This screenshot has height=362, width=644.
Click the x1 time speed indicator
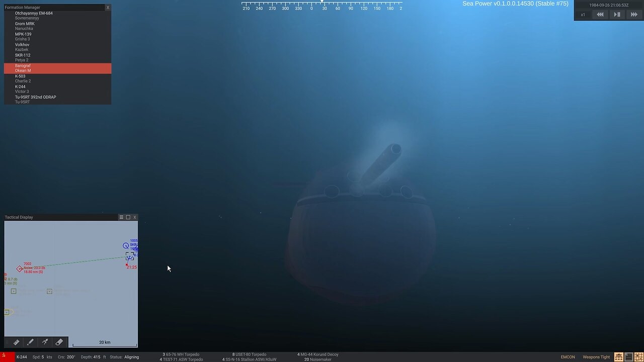coord(583,15)
